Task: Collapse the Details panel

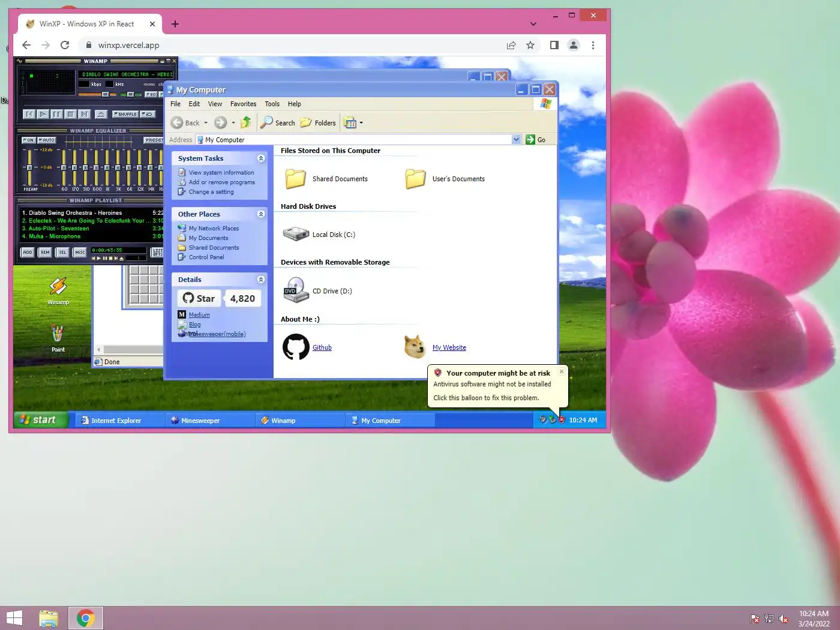Action: coord(261,280)
